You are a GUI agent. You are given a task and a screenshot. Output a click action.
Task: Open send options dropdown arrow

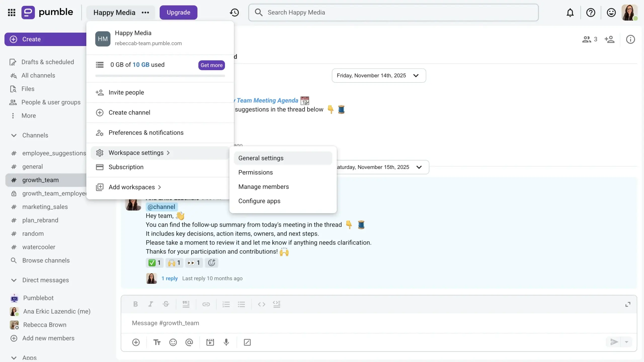click(626, 342)
